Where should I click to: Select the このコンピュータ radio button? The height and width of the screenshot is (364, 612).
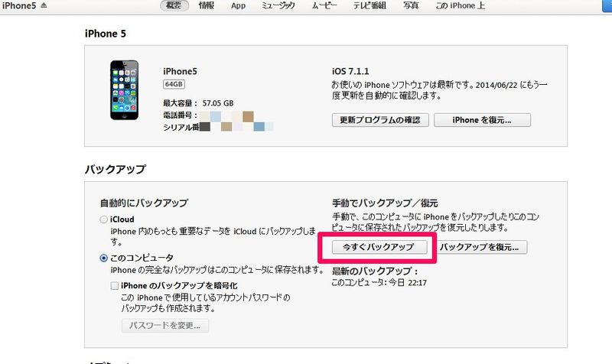pyautogui.click(x=103, y=258)
